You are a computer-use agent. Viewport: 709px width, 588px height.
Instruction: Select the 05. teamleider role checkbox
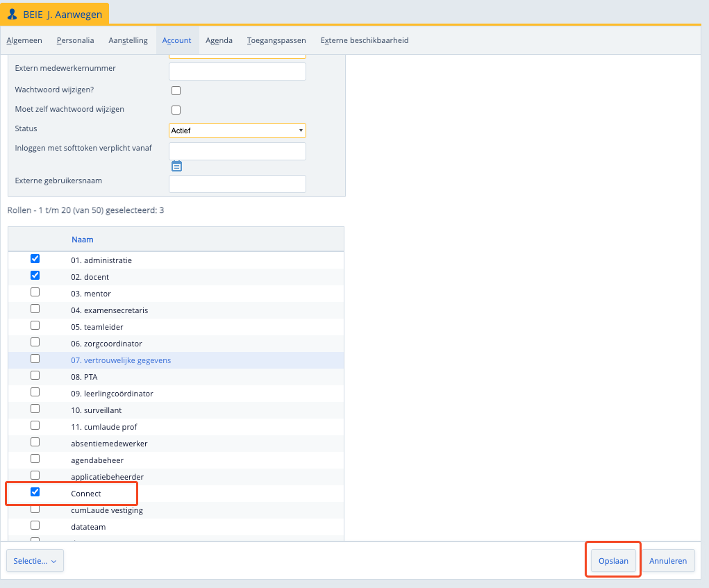[35, 326]
